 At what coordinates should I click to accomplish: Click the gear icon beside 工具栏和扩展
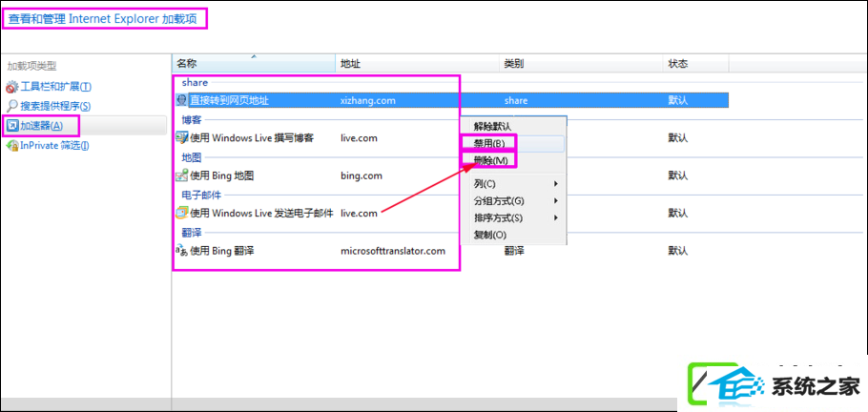click(11, 87)
